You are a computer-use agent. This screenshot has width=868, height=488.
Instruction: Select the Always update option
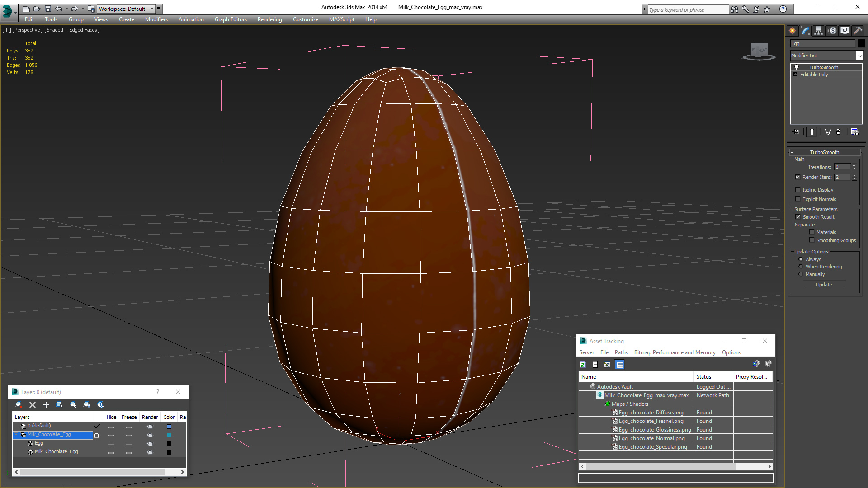(x=801, y=259)
